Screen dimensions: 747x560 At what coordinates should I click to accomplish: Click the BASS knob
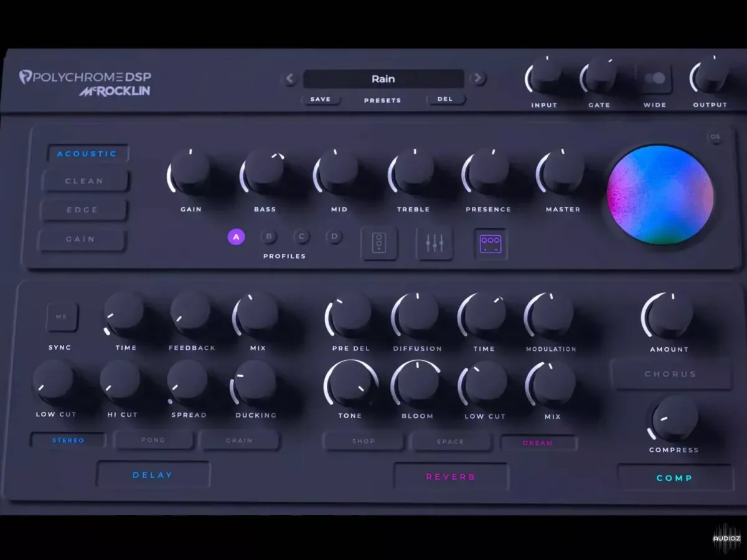click(263, 171)
